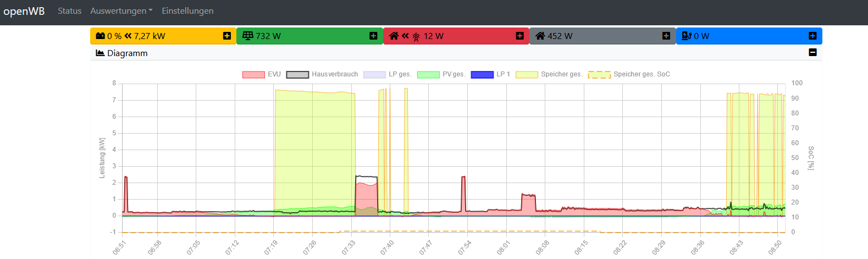Click the openWB brand link

coord(24,11)
